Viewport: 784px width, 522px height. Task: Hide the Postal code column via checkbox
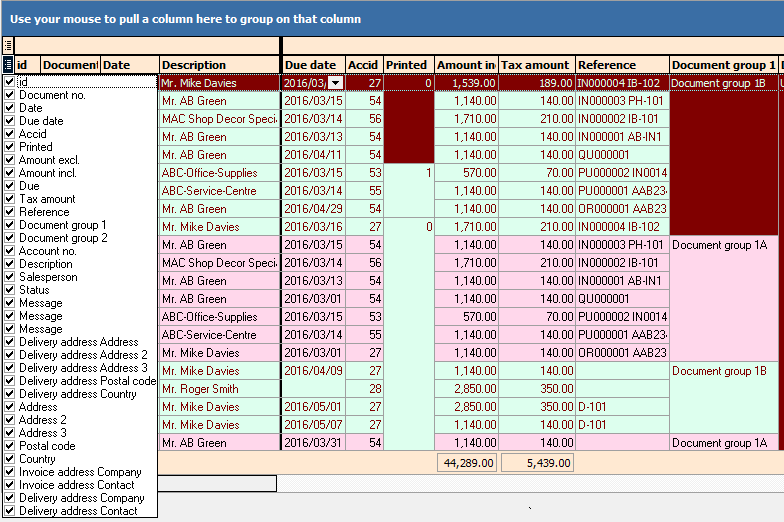[x=9, y=446]
